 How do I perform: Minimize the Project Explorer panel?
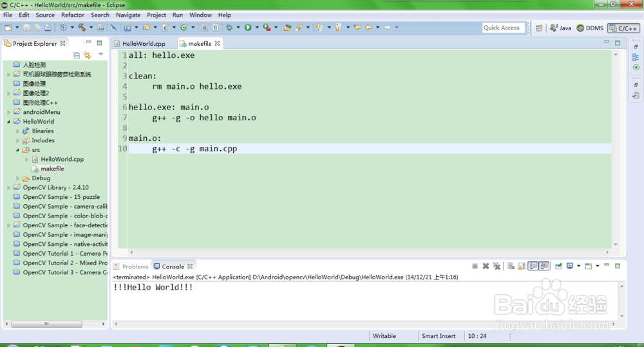88,42
